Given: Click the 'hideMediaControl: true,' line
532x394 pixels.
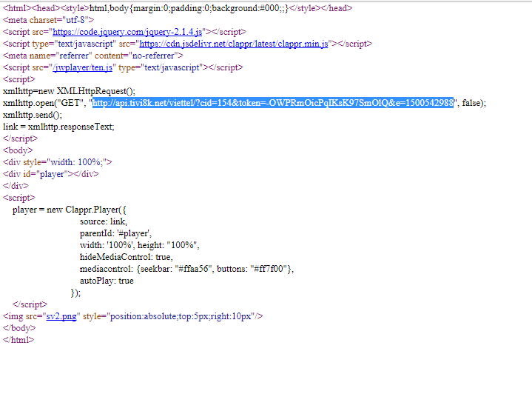Looking at the screenshot, I should tap(127, 257).
